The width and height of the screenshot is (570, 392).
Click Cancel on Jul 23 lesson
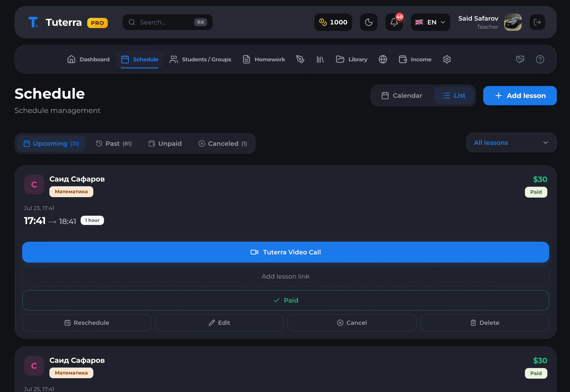[352, 323]
